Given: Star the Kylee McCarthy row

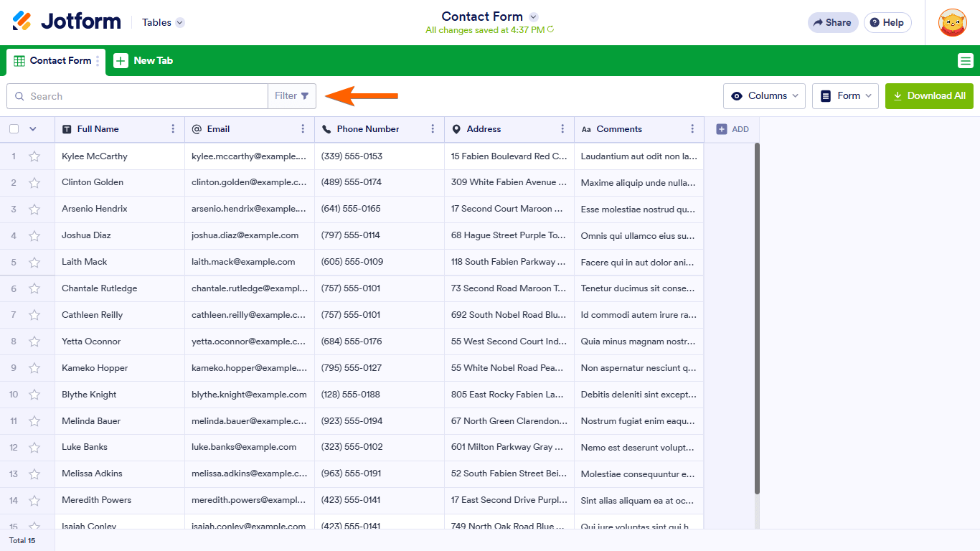Looking at the screenshot, I should pos(34,156).
